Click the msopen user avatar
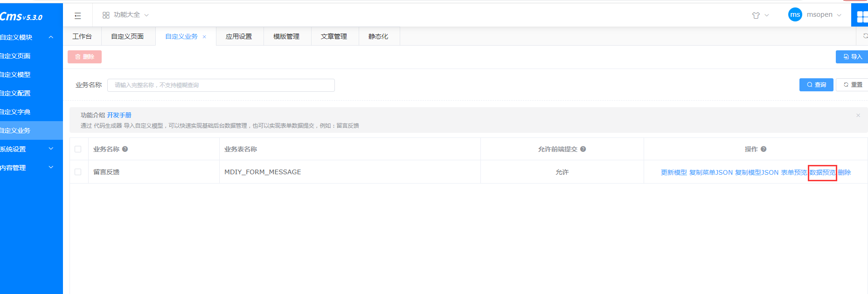 pyautogui.click(x=795, y=15)
